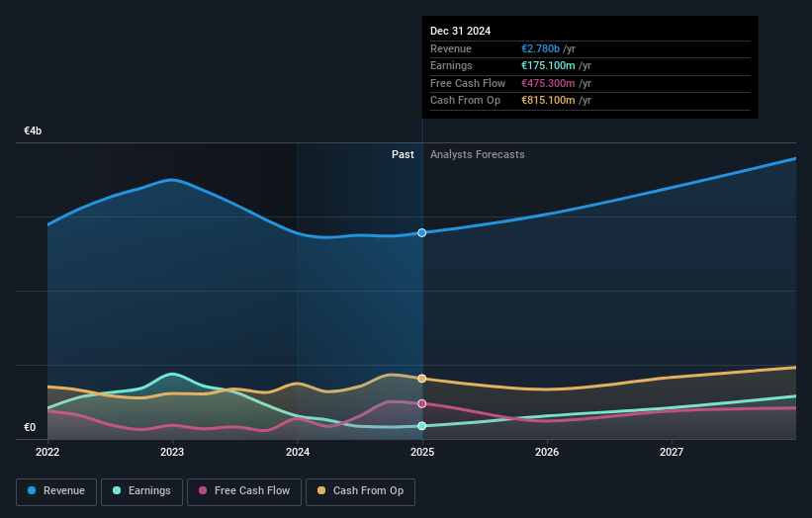The image size is (812, 518).
Task: Toggle the Earnings legend button
Action: [x=141, y=491]
